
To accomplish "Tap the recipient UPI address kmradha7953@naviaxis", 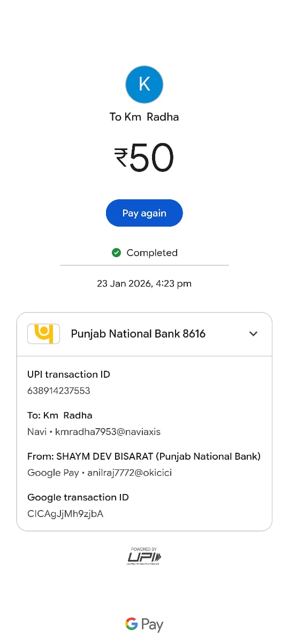I will coord(108,431).
